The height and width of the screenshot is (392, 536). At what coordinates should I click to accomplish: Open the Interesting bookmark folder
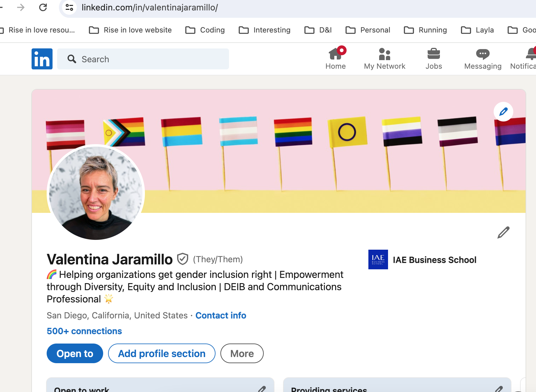click(x=265, y=30)
